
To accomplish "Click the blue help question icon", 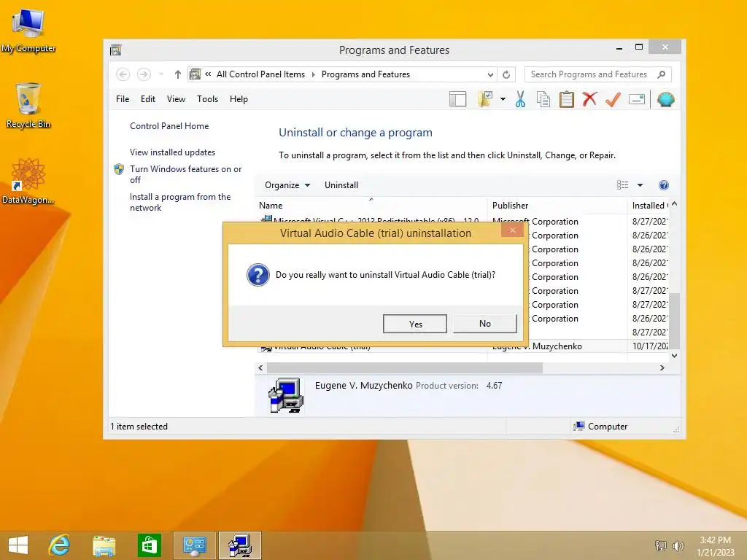I will coord(663,184).
